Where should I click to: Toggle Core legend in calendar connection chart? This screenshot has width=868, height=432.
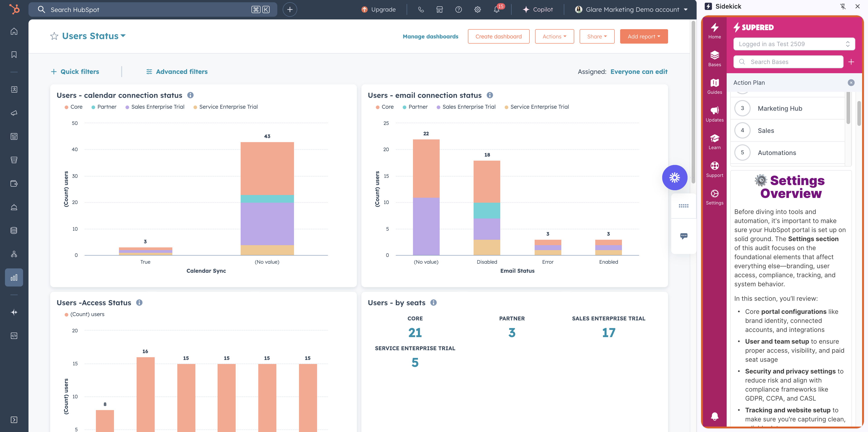point(74,107)
